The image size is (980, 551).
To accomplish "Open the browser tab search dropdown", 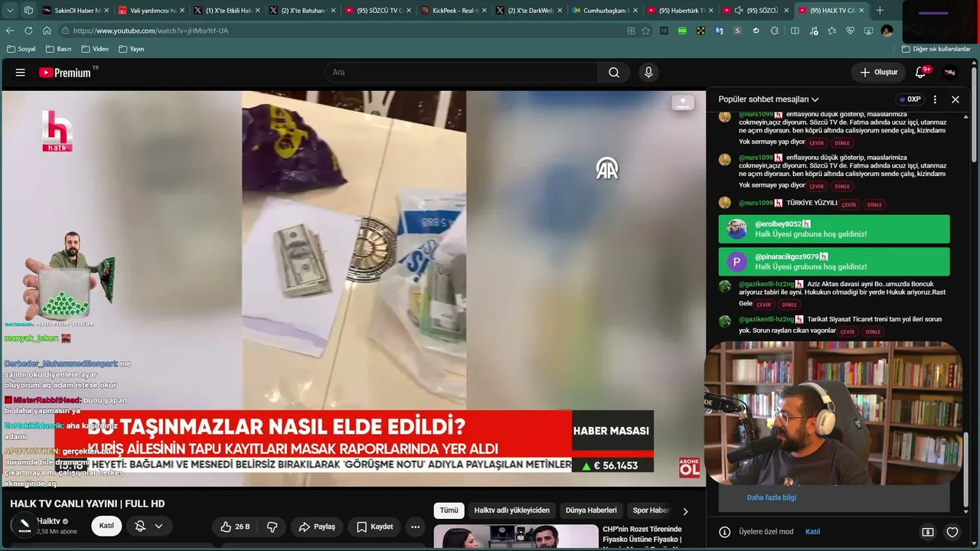I will point(10,11).
